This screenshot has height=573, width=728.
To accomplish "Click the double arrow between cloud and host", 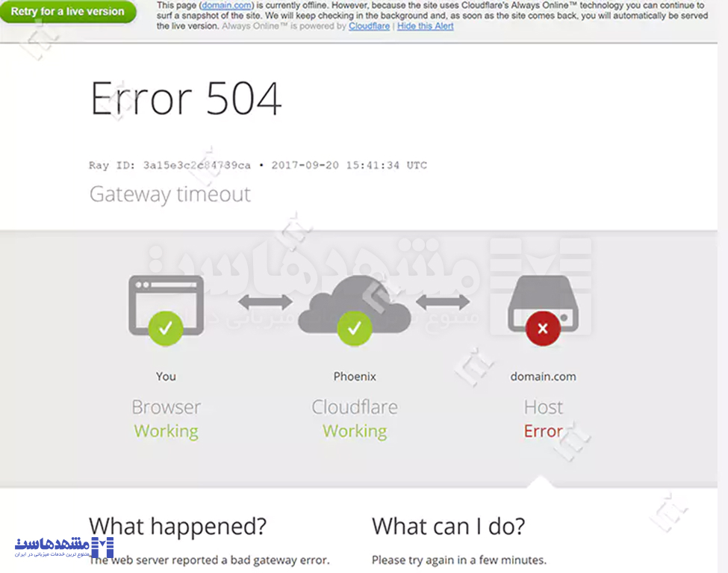I will tap(443, 302).
